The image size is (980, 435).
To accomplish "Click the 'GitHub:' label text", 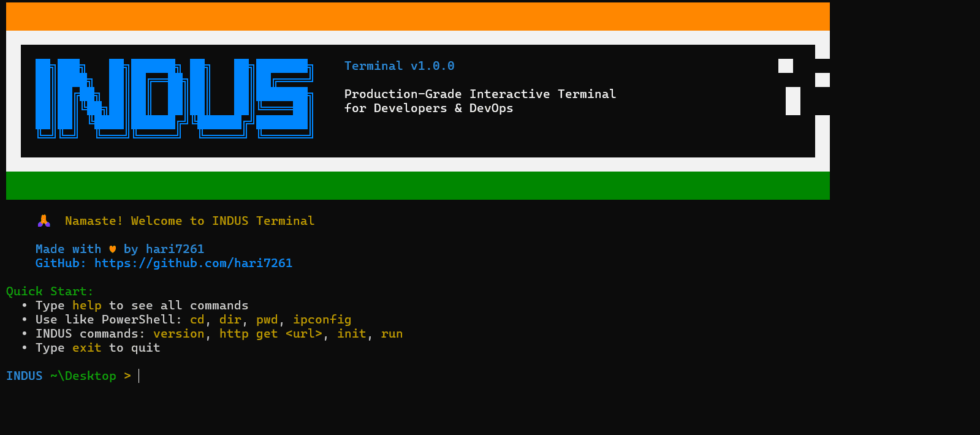I will point(61,263).
